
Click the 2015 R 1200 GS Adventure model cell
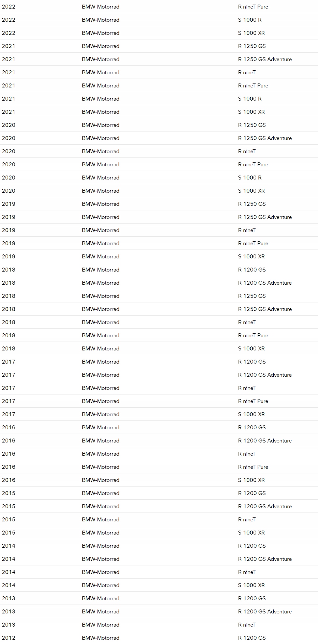265,506
